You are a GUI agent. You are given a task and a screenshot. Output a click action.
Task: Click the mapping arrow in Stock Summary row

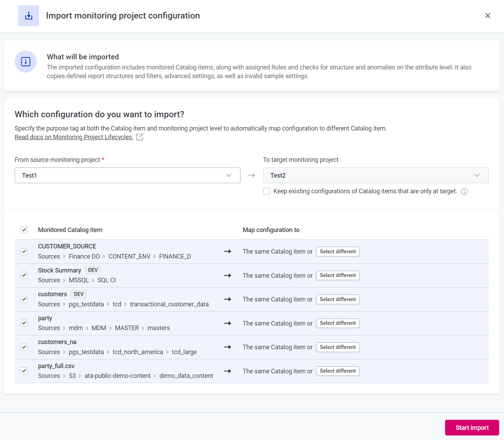228,276
